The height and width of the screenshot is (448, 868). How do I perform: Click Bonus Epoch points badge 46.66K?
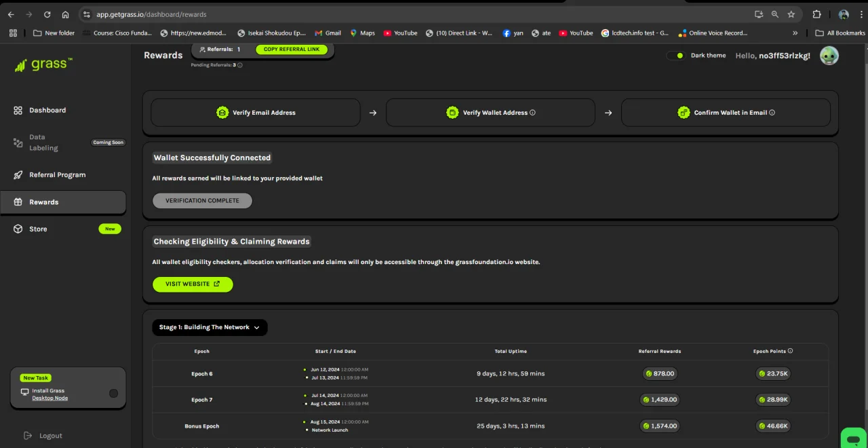773,426
